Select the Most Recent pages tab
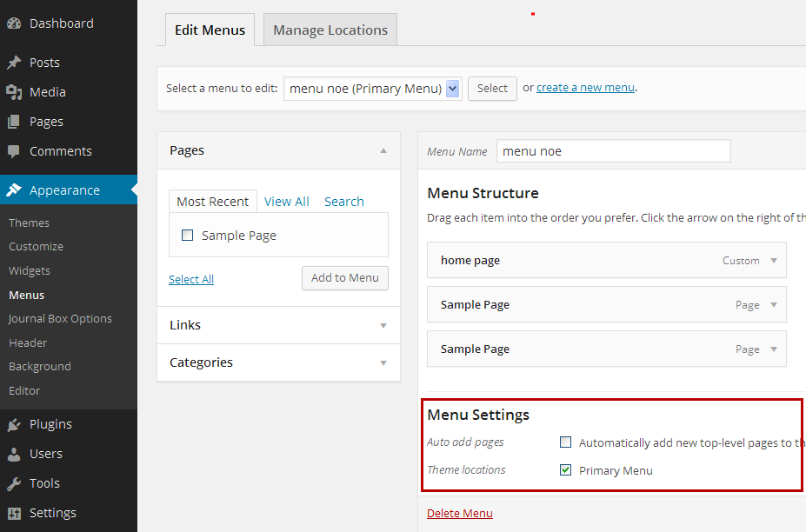 coord(213,202)
